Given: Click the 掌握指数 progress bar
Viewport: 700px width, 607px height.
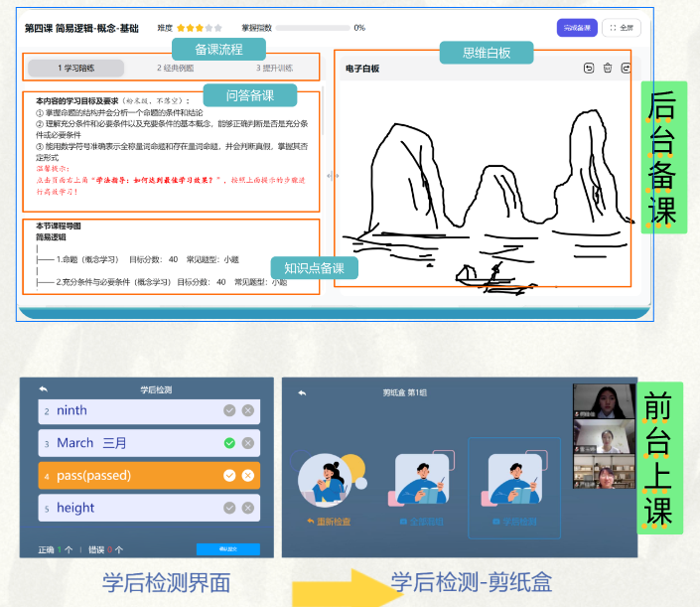Looking at the screenshot, I should click(x=313, y=28).
